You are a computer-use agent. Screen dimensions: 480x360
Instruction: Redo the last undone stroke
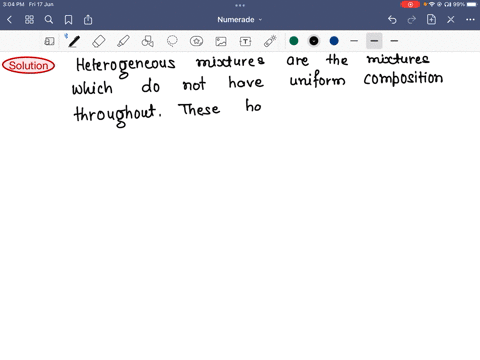[412, 20]
